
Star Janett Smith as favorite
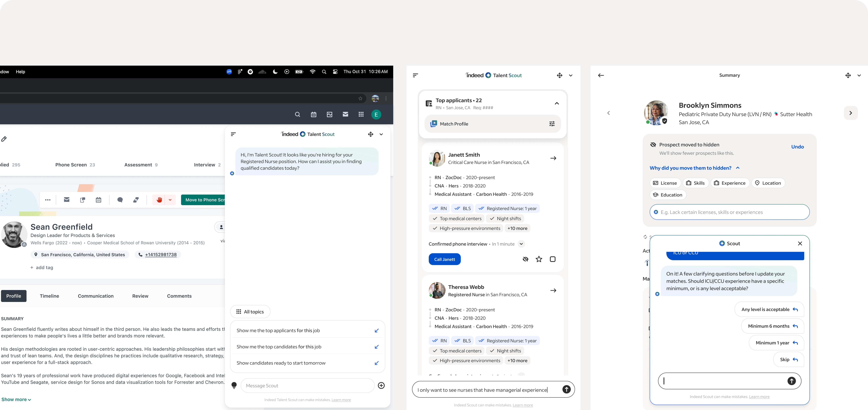(x=539, y=259)
